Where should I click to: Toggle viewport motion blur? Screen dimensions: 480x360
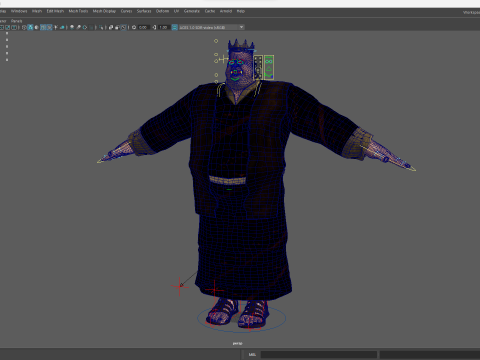click(x=78, y=27)
